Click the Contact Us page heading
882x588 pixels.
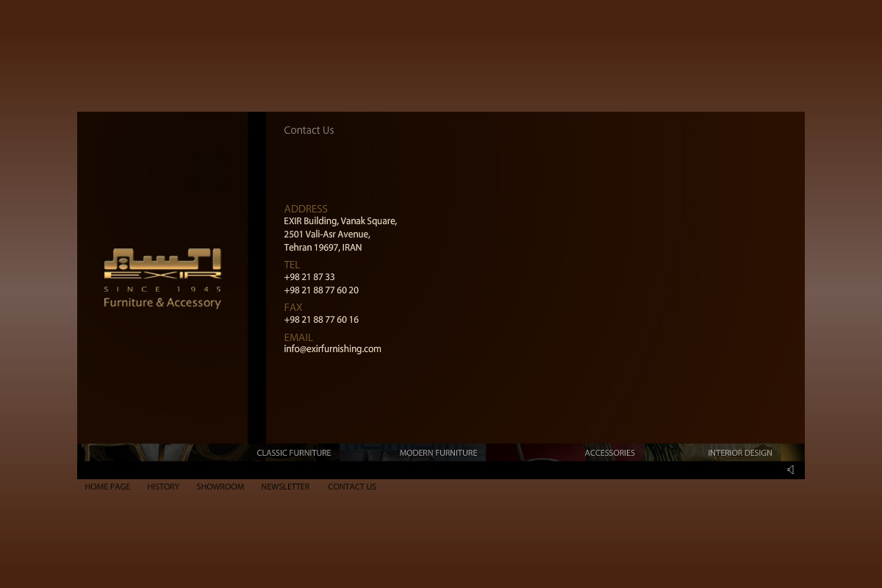[x=309, y=130]
